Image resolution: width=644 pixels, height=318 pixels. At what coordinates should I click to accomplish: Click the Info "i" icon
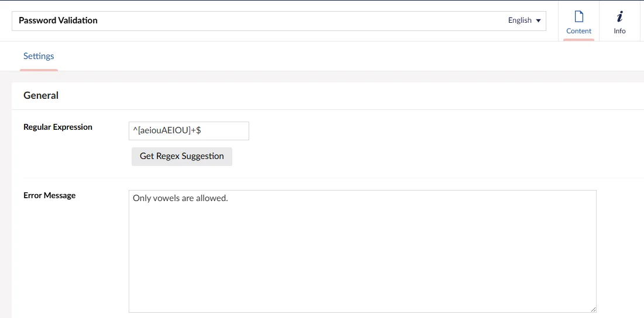pyautogui.click(x=619, y=16)
